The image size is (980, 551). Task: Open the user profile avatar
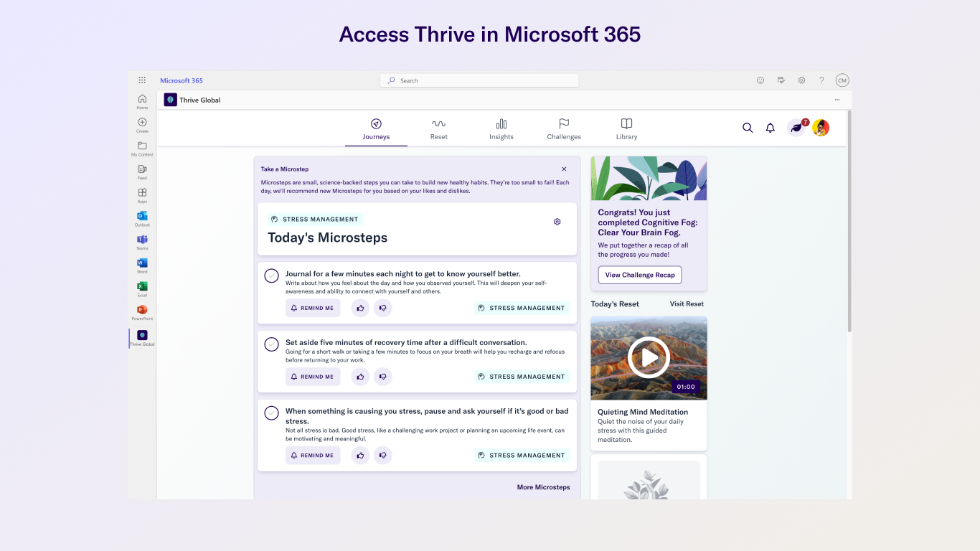[821, 128]
